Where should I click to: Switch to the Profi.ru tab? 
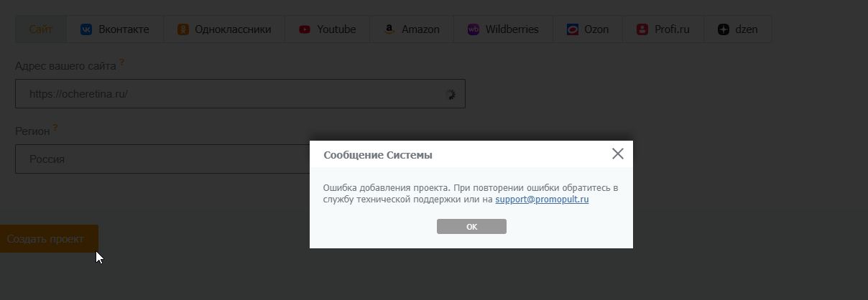point(662,29)
